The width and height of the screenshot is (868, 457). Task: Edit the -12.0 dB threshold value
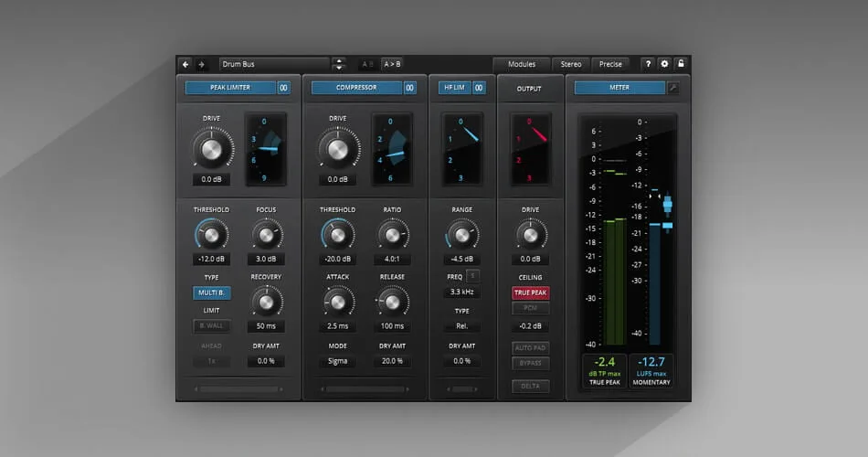coord(211,260)
